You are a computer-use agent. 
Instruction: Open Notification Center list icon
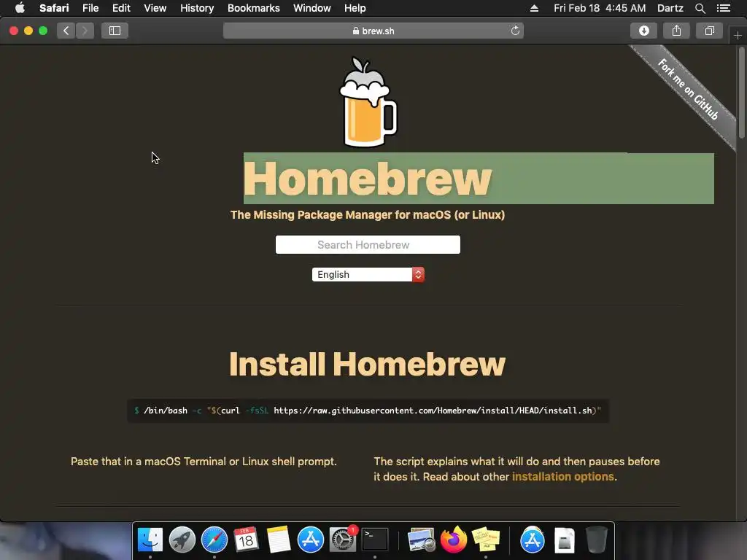point(724,8)
